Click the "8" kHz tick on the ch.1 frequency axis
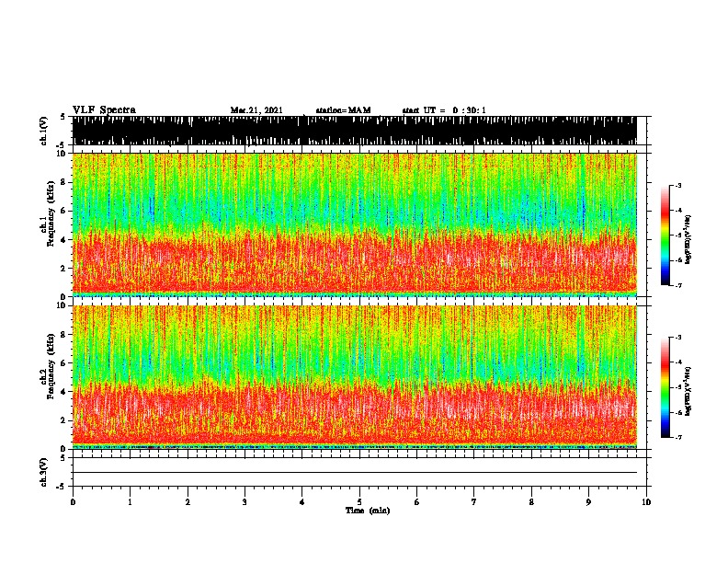Screen dimensions: 728x563 (x=64, y=182)
